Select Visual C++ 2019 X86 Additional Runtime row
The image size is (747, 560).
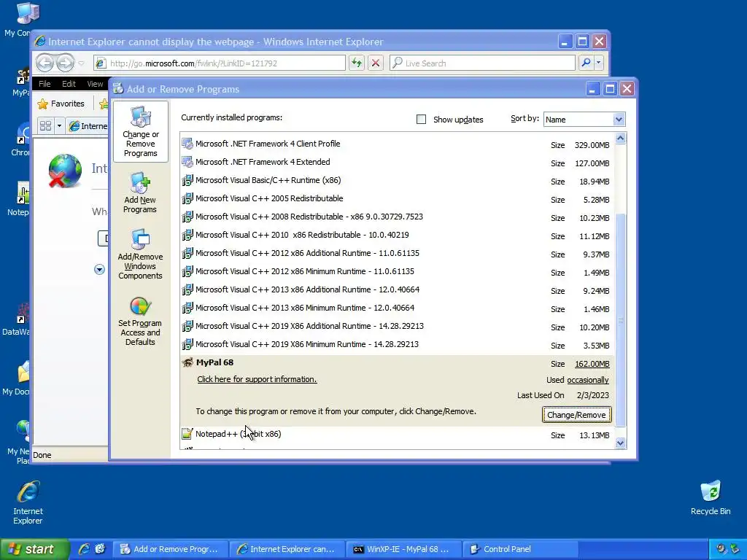coord(398,327)
